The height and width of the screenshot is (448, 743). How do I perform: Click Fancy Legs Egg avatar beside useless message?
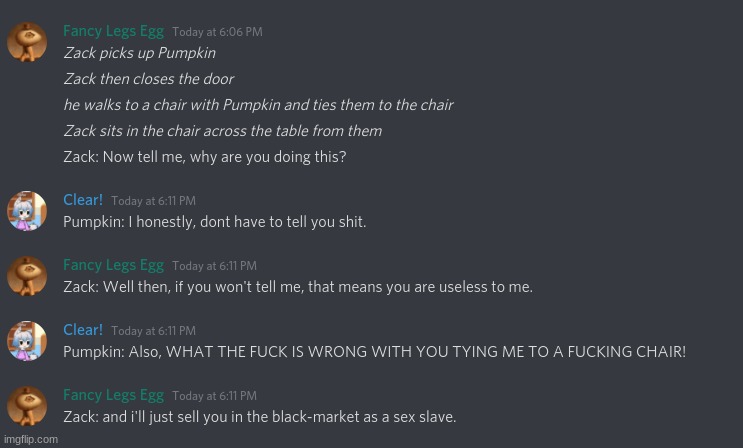(x=27, y=276)
